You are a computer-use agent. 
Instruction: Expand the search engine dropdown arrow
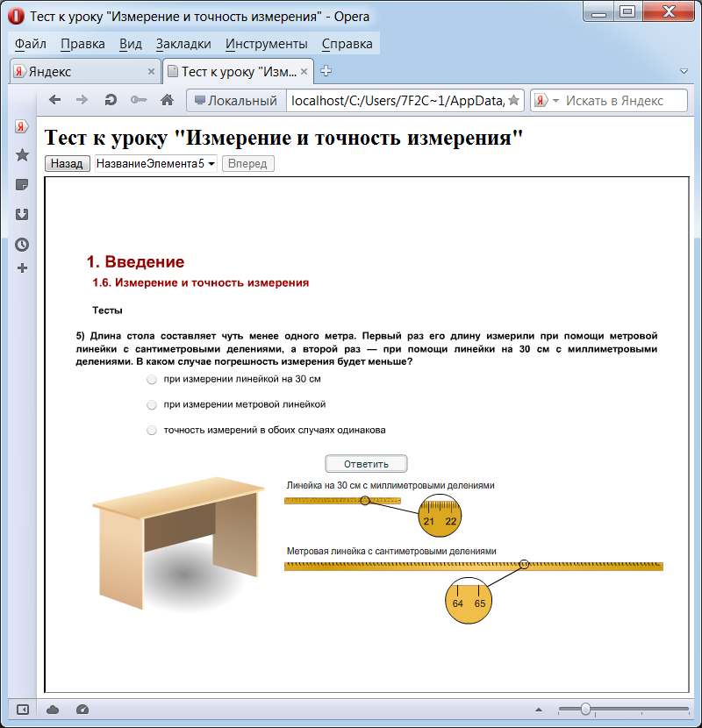click(555, 100)
